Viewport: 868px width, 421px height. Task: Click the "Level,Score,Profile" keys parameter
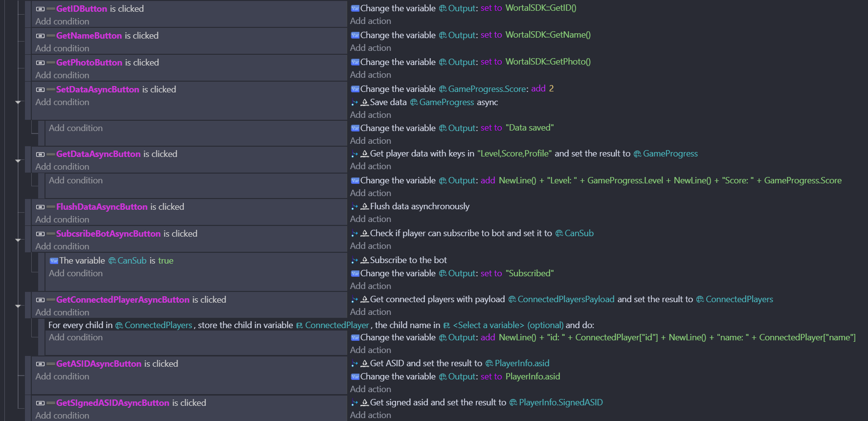514,154
